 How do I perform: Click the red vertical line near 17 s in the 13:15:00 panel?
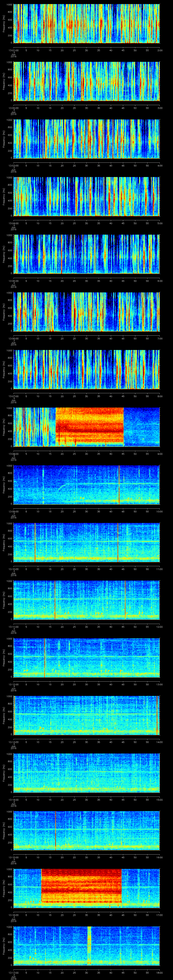pos(56,831)
